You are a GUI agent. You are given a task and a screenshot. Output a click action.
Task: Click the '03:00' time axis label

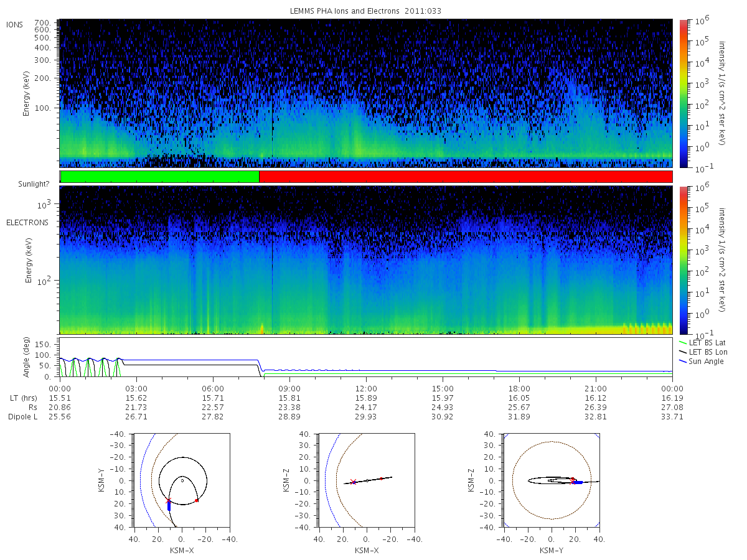click(136, 388)
